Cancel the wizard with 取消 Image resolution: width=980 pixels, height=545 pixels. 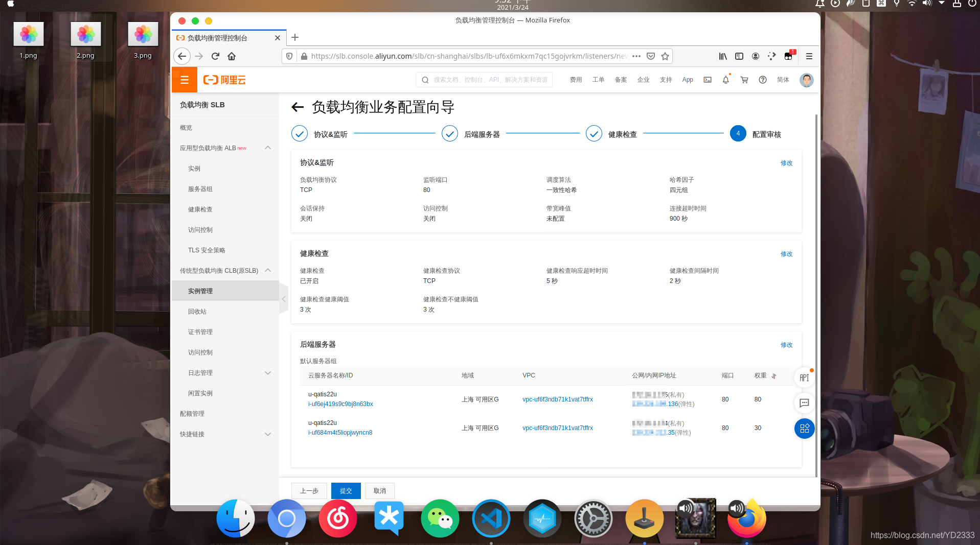click(x=380, y=491)
